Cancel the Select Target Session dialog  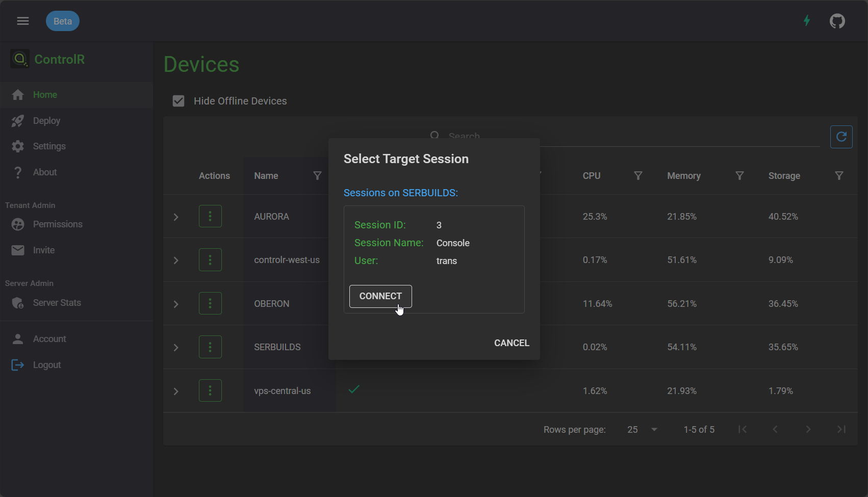[x=512, y=343]
